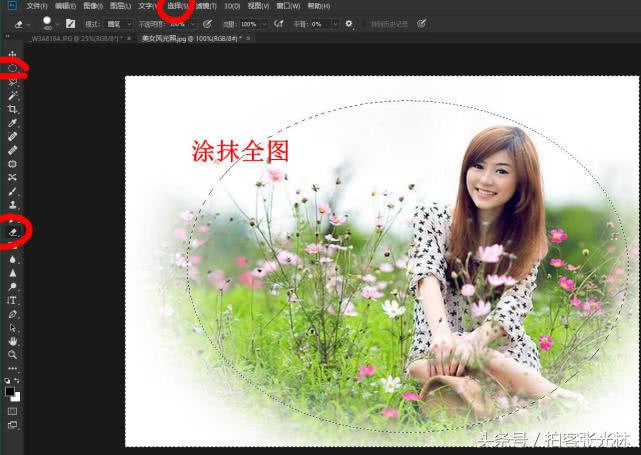Click the white background color swatch

click(x=17, y=397)
